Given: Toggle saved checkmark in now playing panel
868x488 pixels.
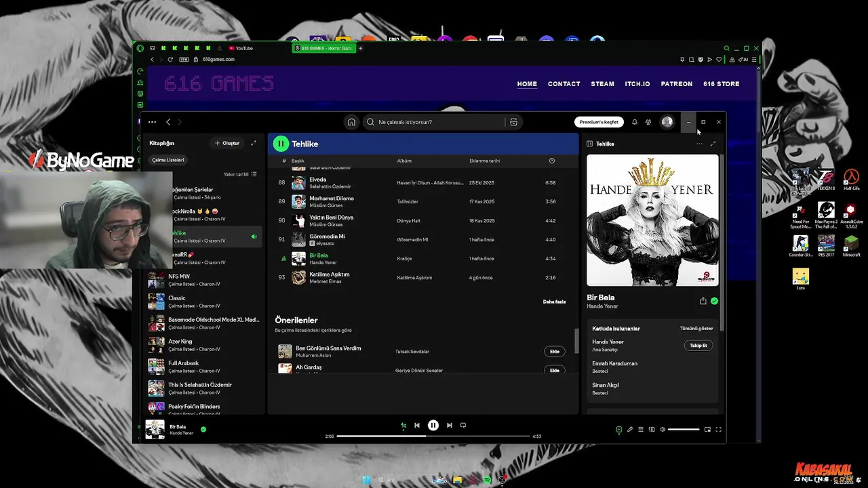Looking at the screenshot, I should tap(714, 301).
